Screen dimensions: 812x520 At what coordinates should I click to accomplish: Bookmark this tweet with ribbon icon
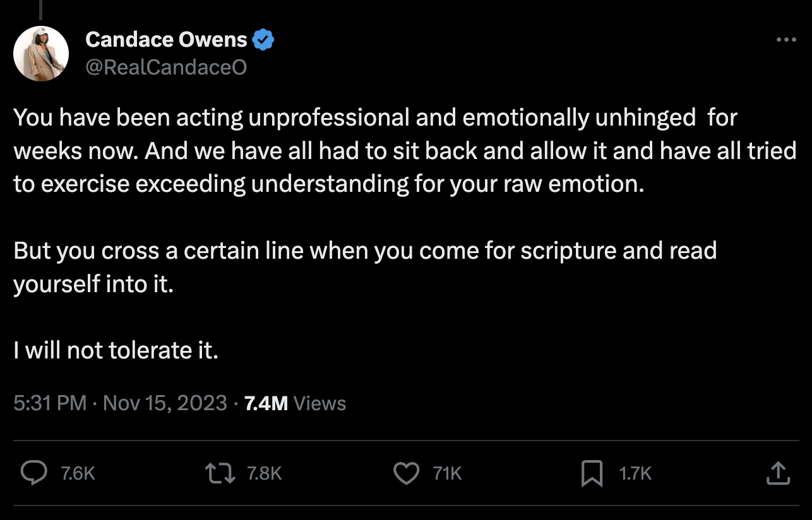tap(592, 473)
